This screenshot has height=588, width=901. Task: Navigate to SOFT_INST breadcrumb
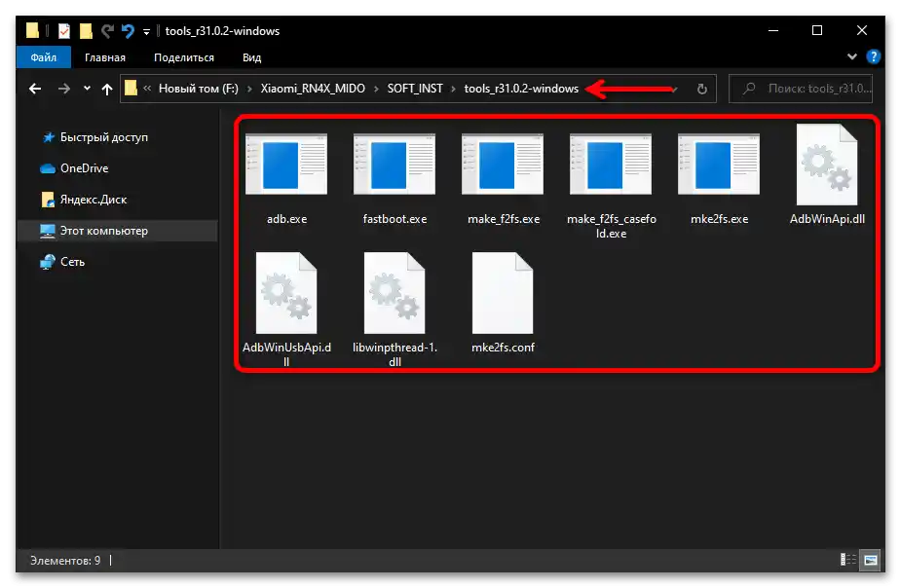pyautogui.click(x=415, y=89)
